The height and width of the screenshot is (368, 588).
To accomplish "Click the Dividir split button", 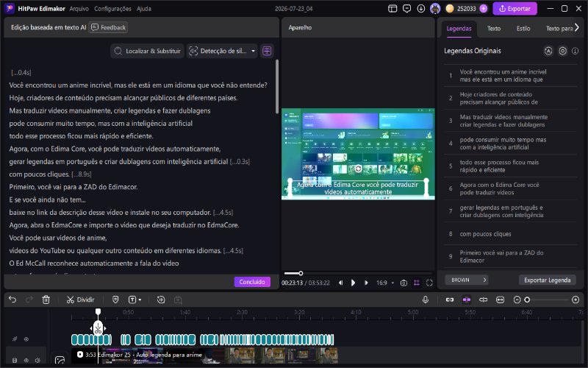I will tap(80, 300).
